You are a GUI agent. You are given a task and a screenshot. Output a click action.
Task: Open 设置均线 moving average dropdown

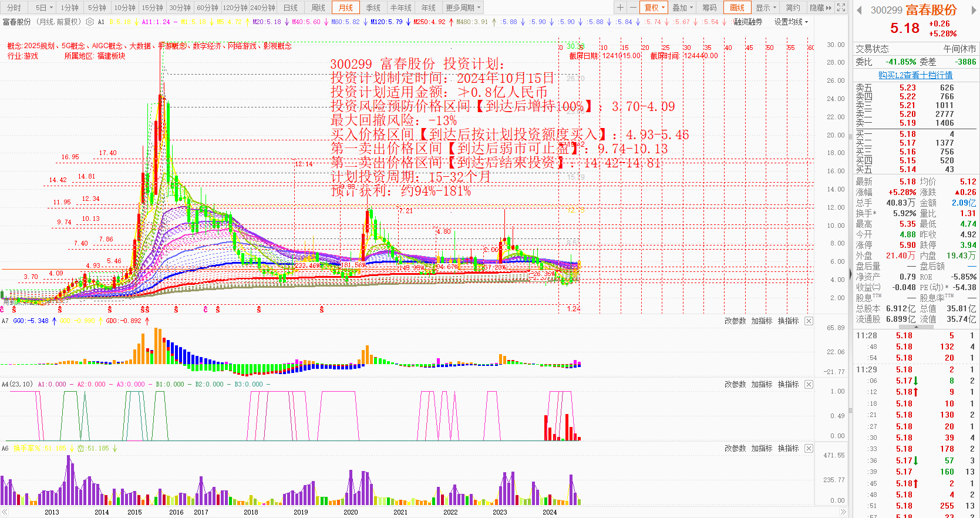pyautogui.click(x=791, y=22)
